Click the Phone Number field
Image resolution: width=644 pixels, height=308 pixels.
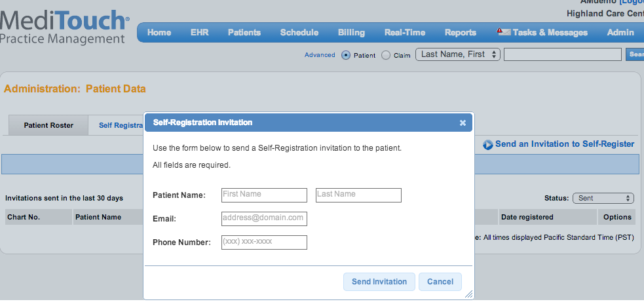tap(264, 242)
